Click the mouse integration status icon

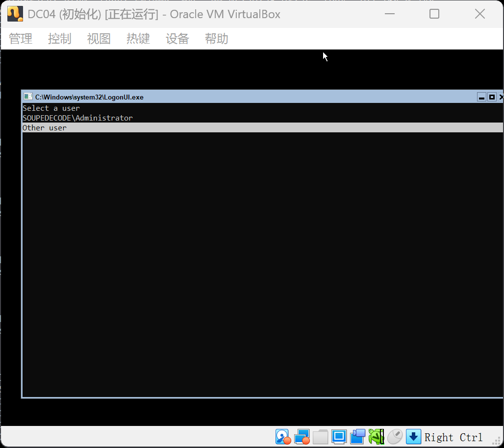tap(395, 436)
